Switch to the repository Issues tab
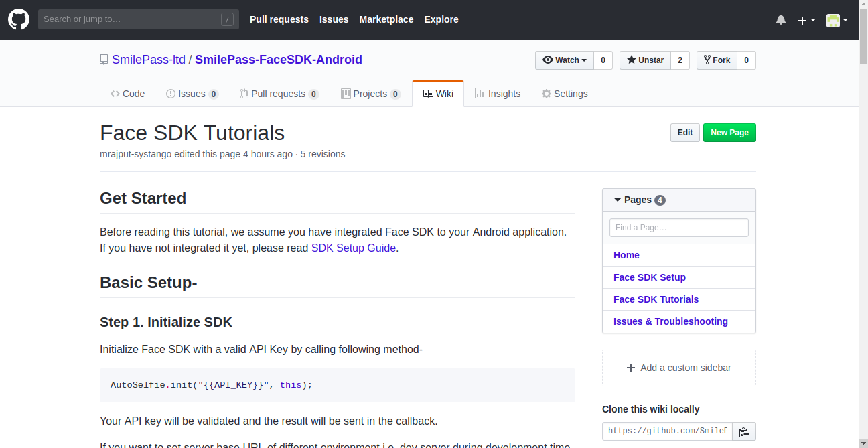This screenshot has width=868, height=448. tap(192, 94)
